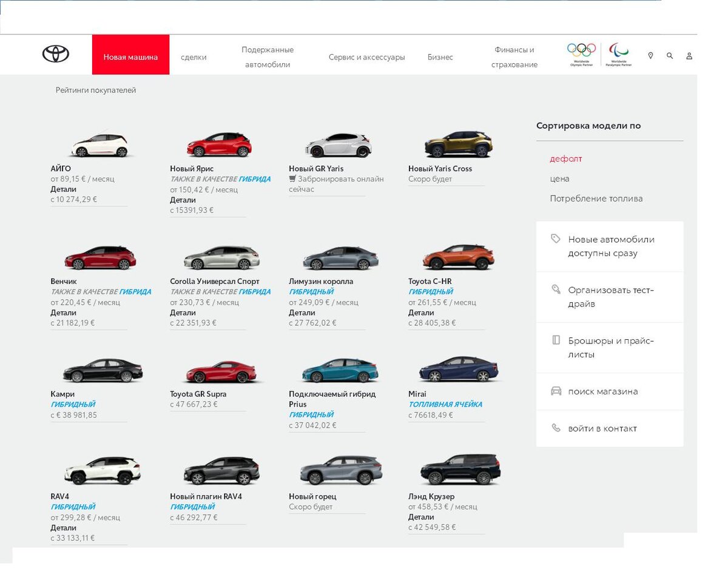Click the Paralympic partner logo
The width and height of the screenshot is (728, 568).
619,54
